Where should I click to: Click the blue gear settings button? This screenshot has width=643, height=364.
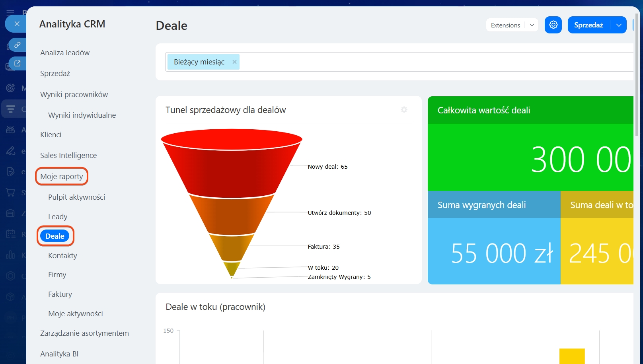pyautogui.click(x=553, y=25)
